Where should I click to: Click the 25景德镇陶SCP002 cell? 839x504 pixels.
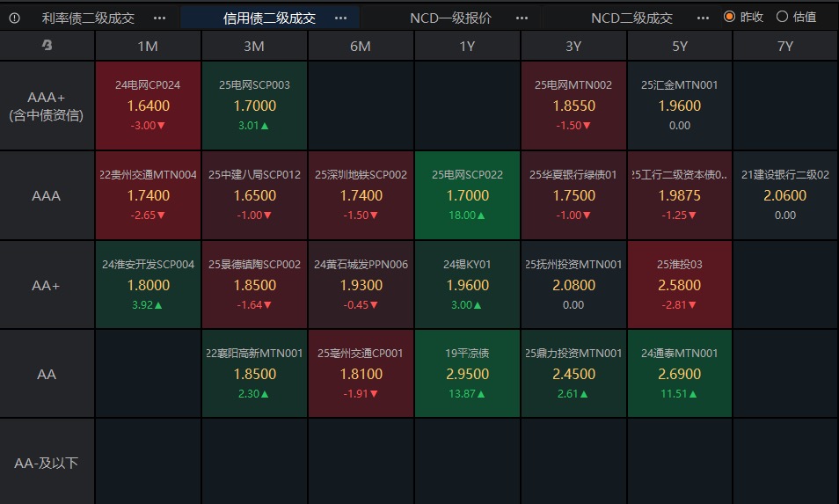coord(255,285)
